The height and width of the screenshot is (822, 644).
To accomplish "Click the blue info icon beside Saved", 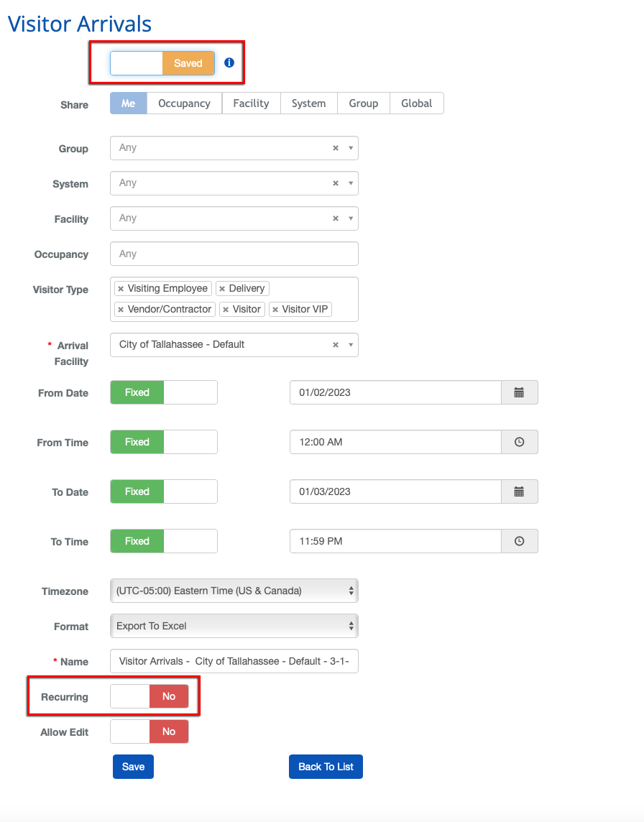I will [x=229, y=63].
